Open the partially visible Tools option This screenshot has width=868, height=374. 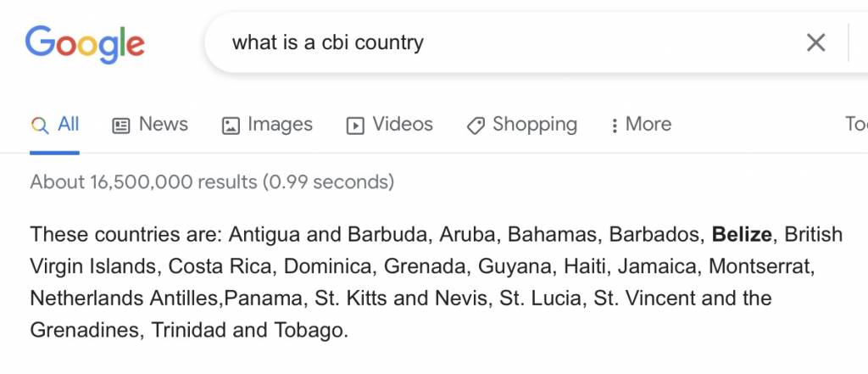pyautogui.click(x=856, y=124)
